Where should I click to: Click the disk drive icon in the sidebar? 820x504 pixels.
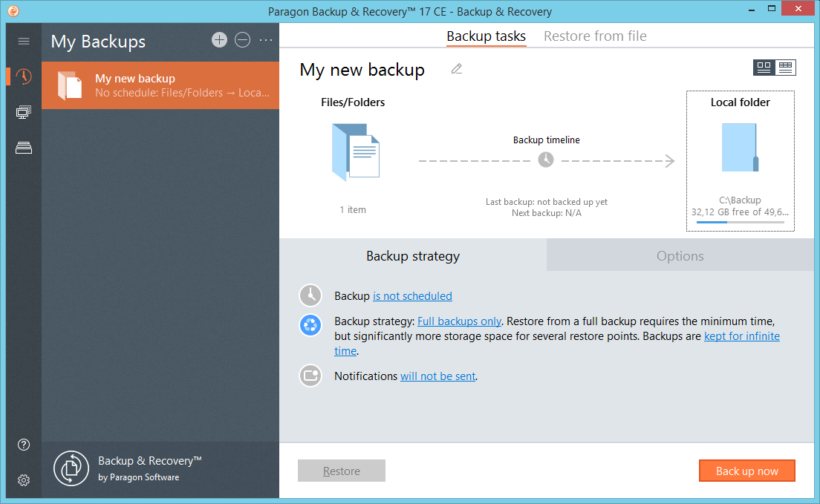click(24, 148)
